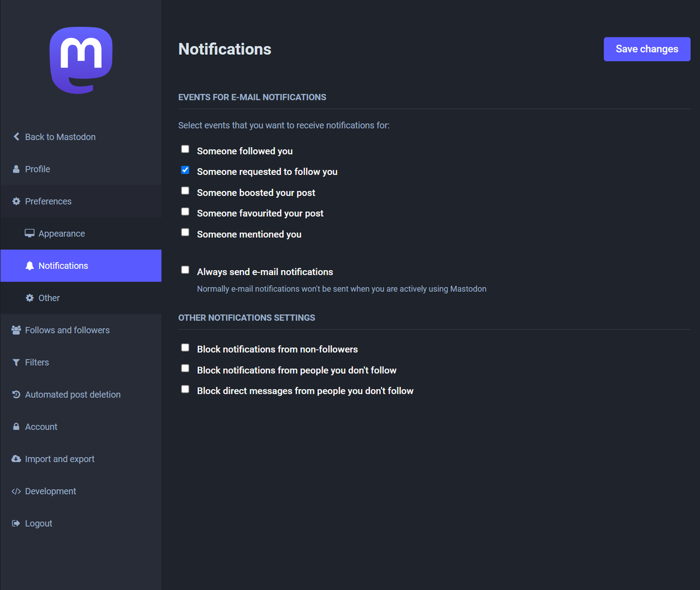The height and width of the screenshot is (590, 700).
Task: Click the Follows and followers group icon
Action: tap(16, 330)
